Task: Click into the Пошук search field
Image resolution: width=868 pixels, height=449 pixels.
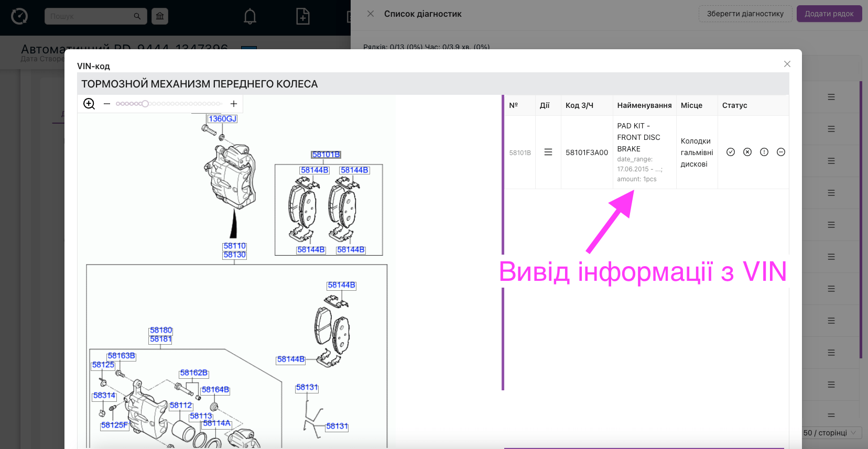Action: (x=89, y=16)
